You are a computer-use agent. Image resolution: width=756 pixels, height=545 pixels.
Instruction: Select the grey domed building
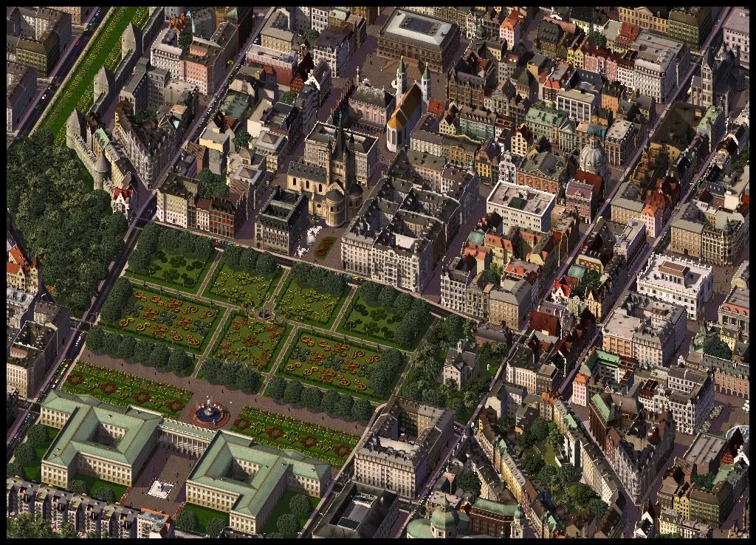click(x=593, y=160)
